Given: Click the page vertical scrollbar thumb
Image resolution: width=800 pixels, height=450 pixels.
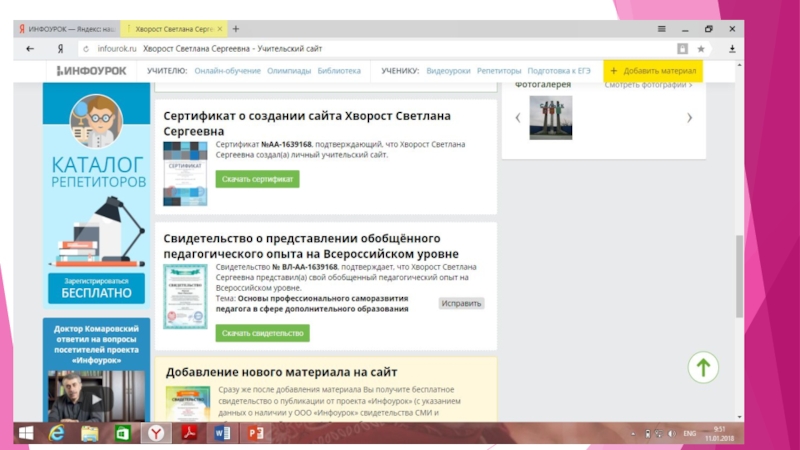Looking at the screenshot, I should [x=739, y=277].
